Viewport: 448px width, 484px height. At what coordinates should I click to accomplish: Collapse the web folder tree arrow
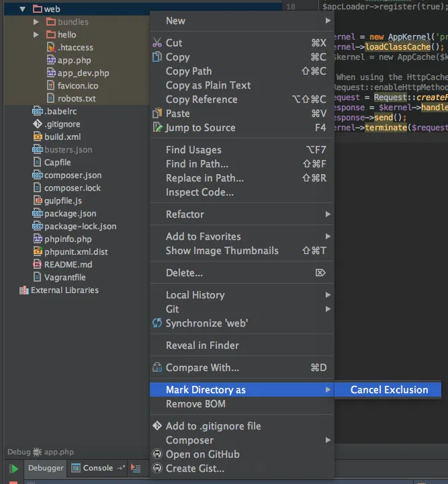(23, 9)
